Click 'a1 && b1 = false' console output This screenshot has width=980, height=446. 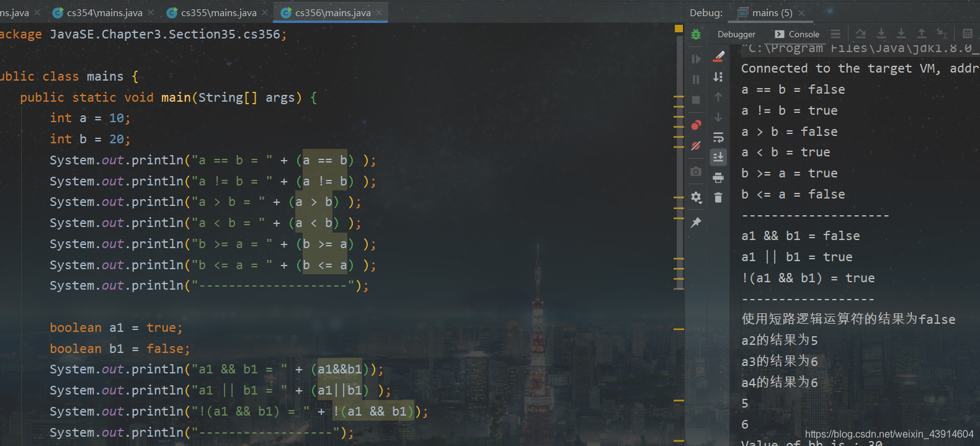(800, 236)
